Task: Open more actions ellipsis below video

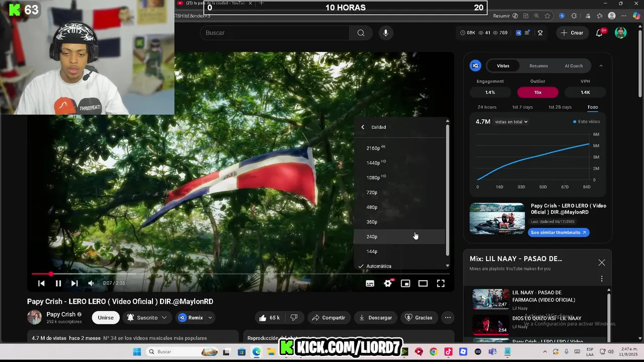Action: (447, 318)
